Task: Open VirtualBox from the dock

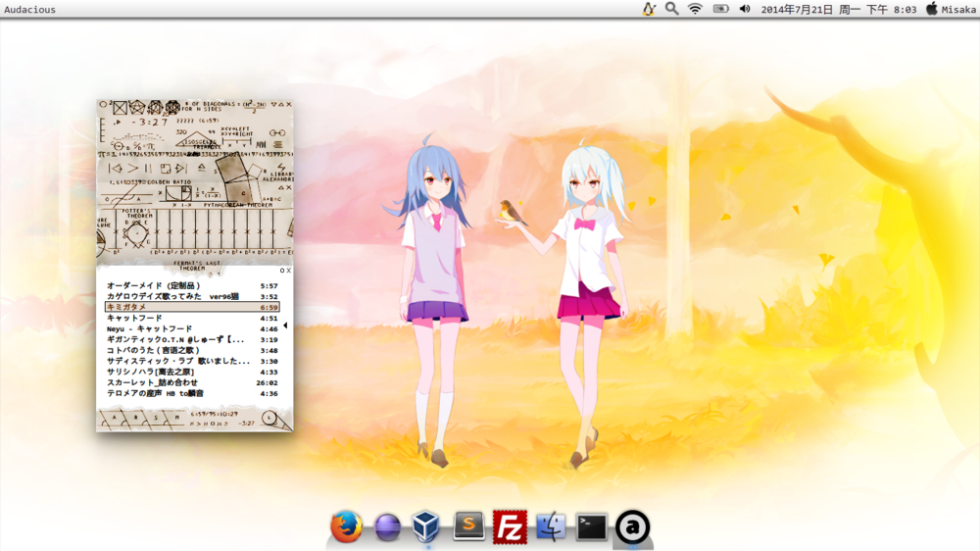Action: click(426, 526)
